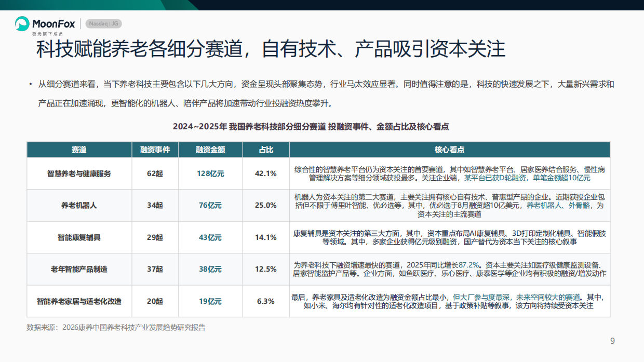The width and height of the screenshot is (644, 362).
Task: Select the slide title about 科技赋能养老
Action: [x=271, y=49]
